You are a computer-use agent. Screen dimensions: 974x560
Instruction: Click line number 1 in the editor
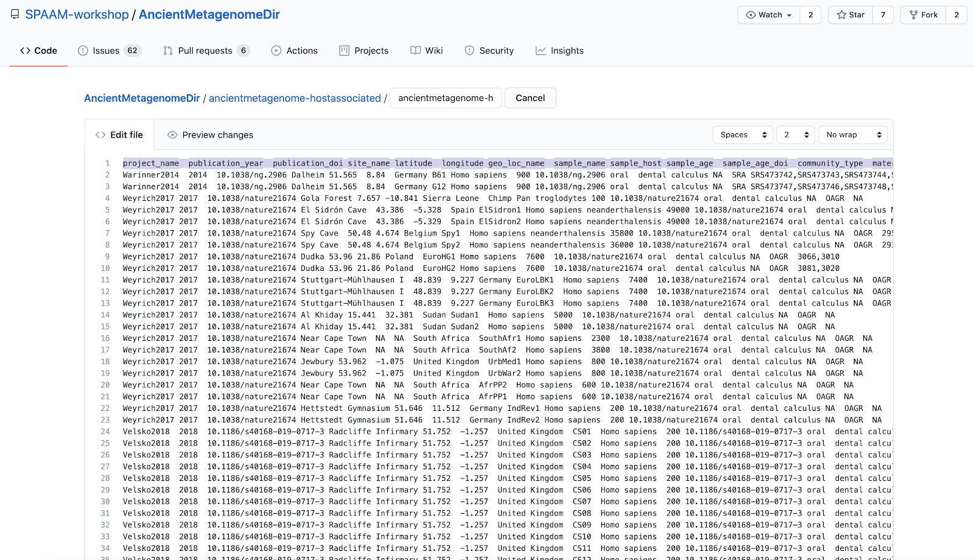[x=107, y=163]
